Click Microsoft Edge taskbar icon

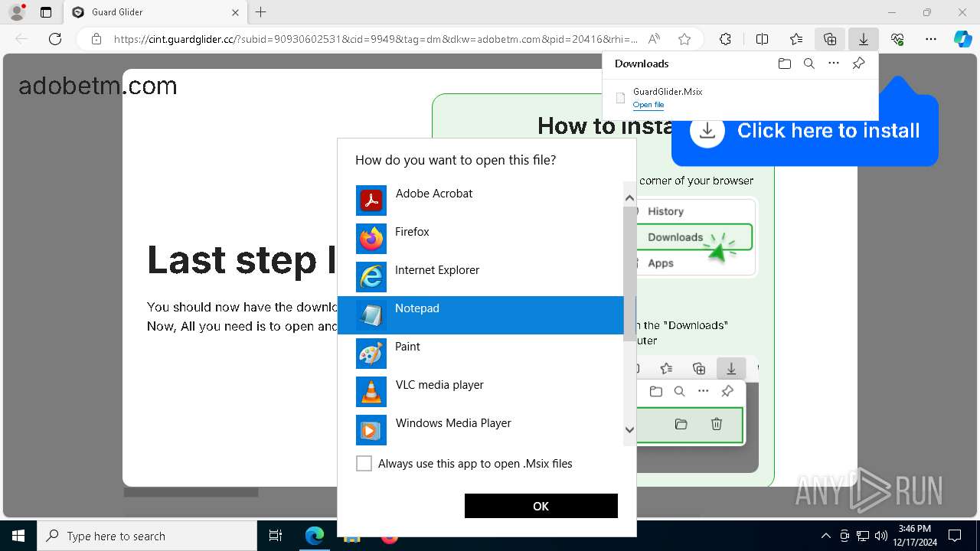point(315,536)
